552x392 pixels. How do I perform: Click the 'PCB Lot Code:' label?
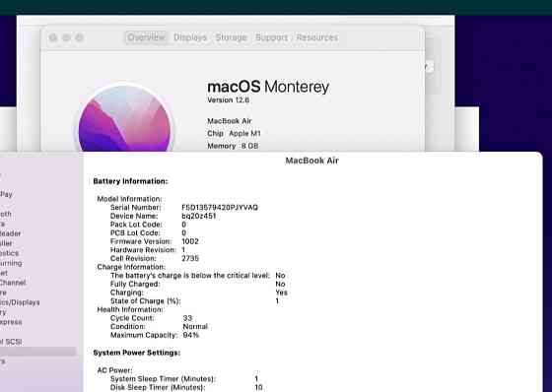point(135,233)
